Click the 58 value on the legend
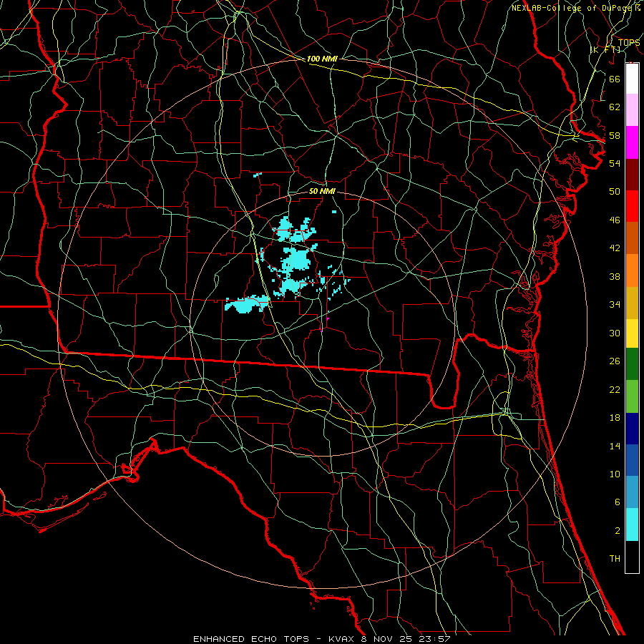This screenshot has height=644, width=644. point(615,135)
